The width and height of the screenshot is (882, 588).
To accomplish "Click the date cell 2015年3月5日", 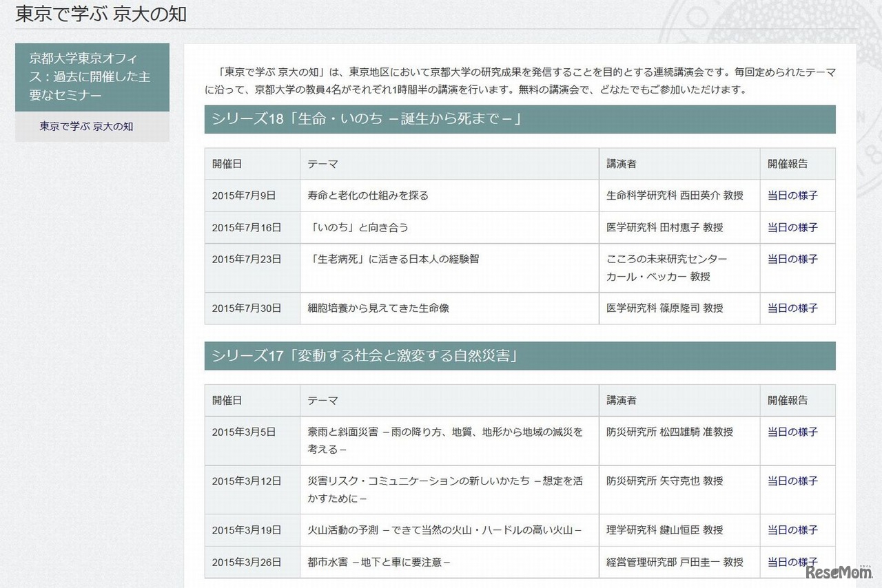I will (252, 441).
